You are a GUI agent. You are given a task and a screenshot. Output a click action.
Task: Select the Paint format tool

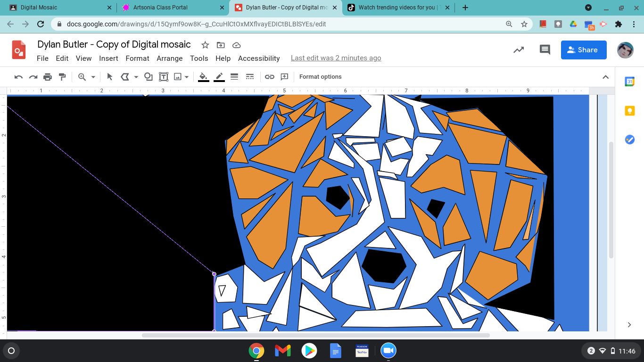point(62,77)
